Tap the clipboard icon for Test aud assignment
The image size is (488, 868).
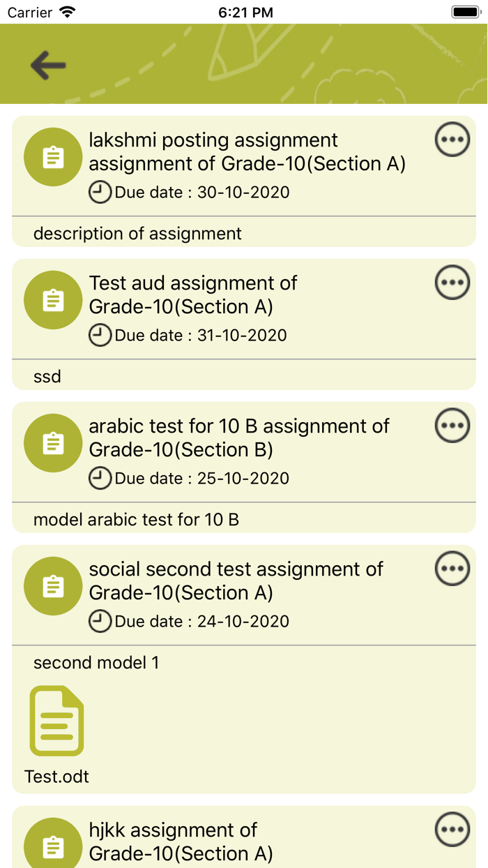(x=53, y=300)
